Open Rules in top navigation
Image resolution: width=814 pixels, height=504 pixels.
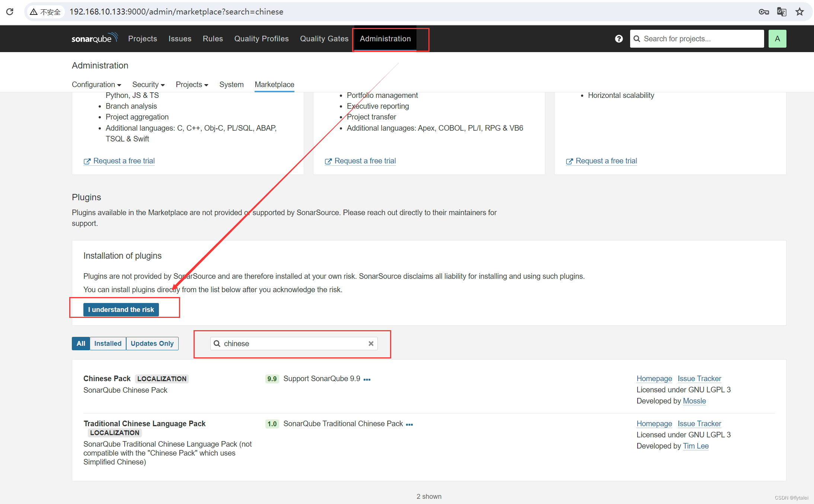click(213, 39)
